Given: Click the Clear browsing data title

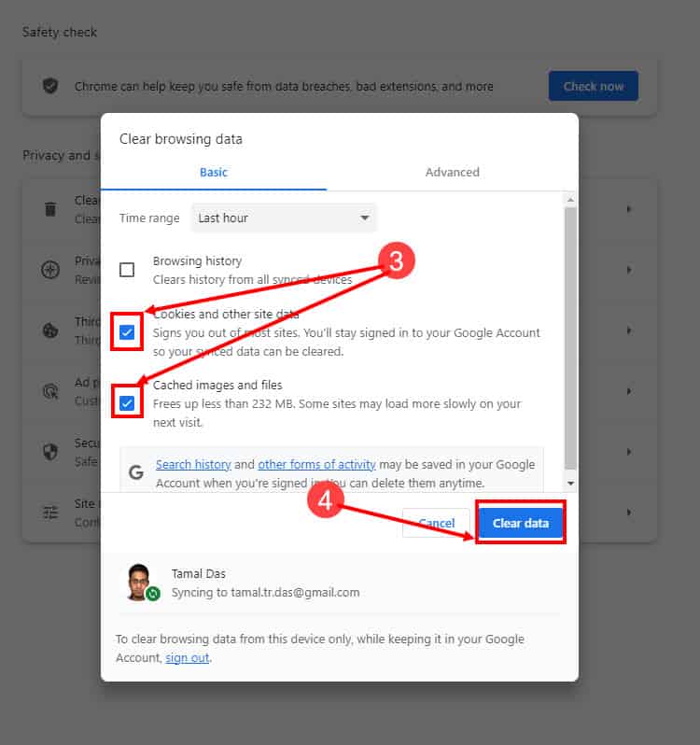Looking at the screenshot, I should (x=180, y=139).
